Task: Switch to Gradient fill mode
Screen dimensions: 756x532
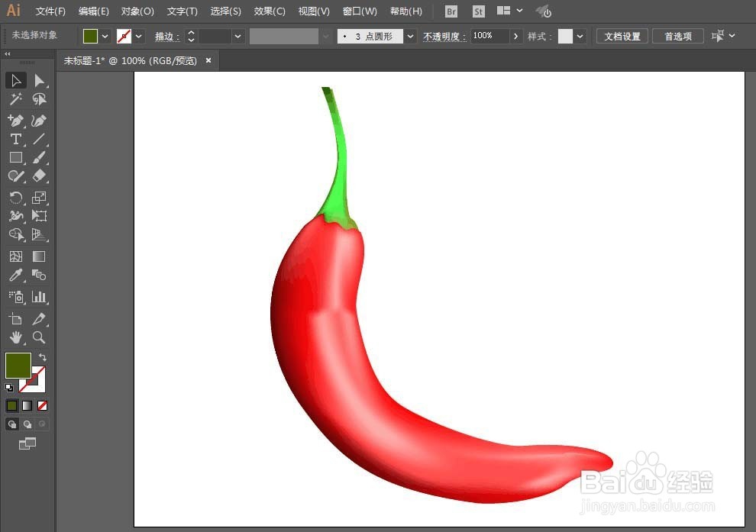Action: pos(27,406)
